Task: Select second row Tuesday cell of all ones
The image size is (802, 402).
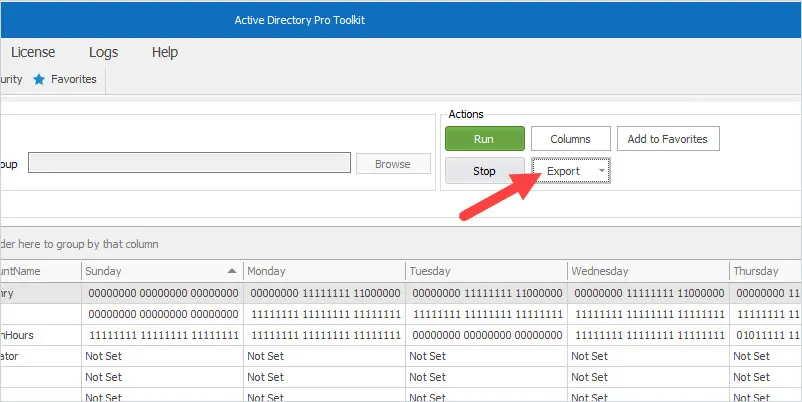Action: [x=486, y=314]
